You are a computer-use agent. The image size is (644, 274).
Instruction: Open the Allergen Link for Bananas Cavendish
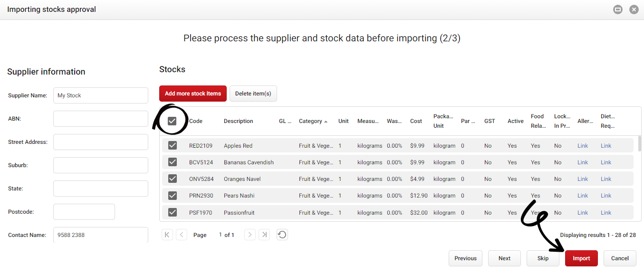pyautogui.click(x=583, y=162)
